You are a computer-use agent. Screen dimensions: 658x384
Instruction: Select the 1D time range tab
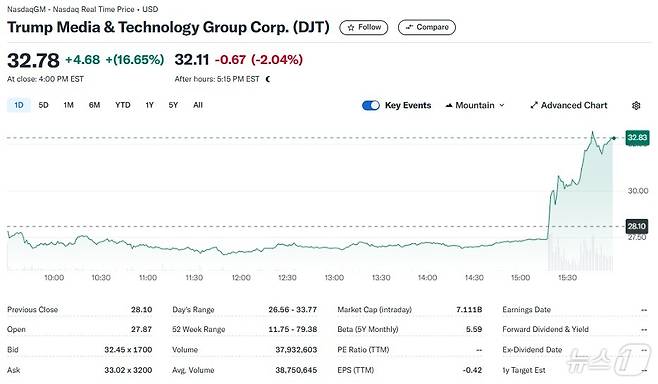(19, 105)
